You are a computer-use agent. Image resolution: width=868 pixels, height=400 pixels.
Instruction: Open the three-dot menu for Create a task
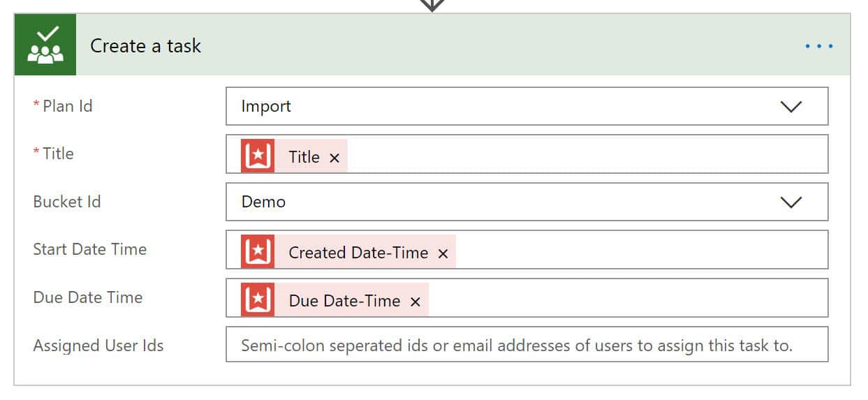[x=818, y=46]
